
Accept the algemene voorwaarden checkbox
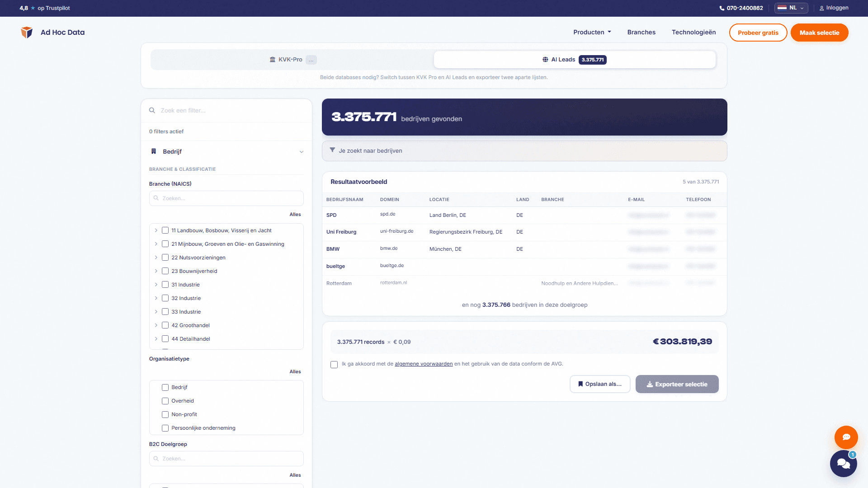[334, 365]
